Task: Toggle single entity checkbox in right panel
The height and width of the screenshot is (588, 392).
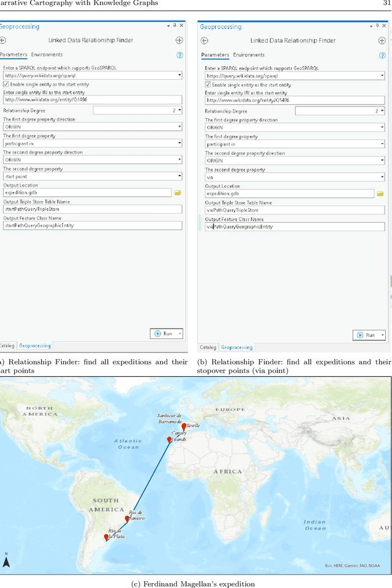Action: [x=208, y=85]
